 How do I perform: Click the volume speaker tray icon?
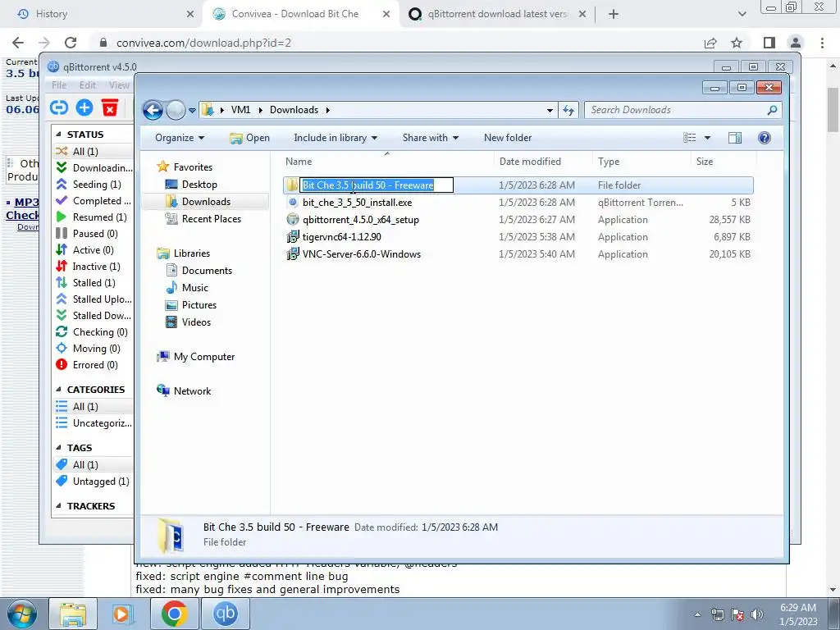point(756,614)
